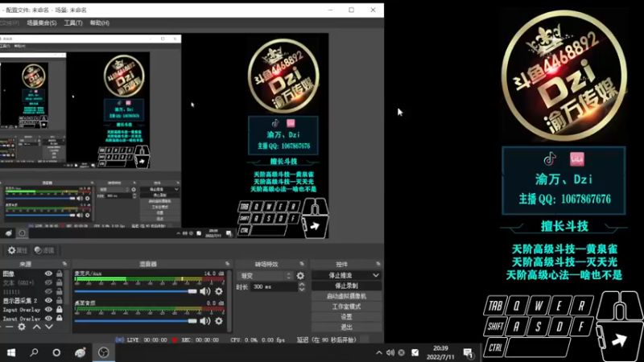Screen dimensions: 644x362
Task: Increase 时长 duration with up arrow
Action: [302, 285]
